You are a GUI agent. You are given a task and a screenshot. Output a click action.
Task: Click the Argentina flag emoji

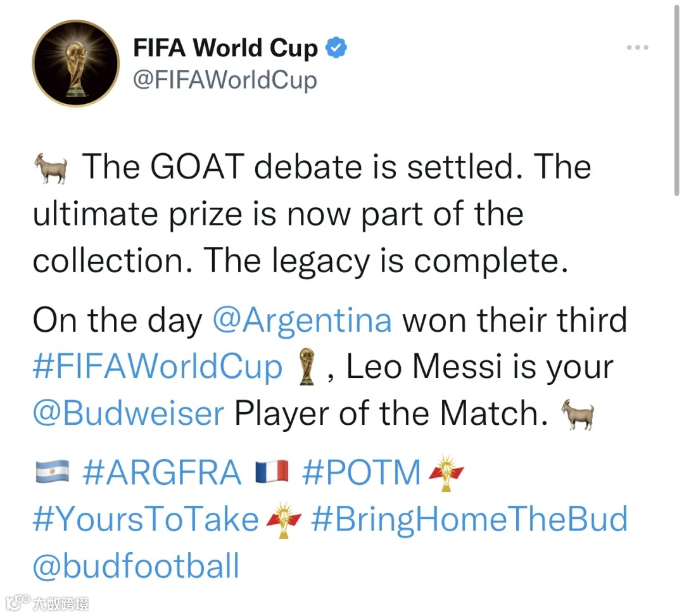[x=51, y=472]
